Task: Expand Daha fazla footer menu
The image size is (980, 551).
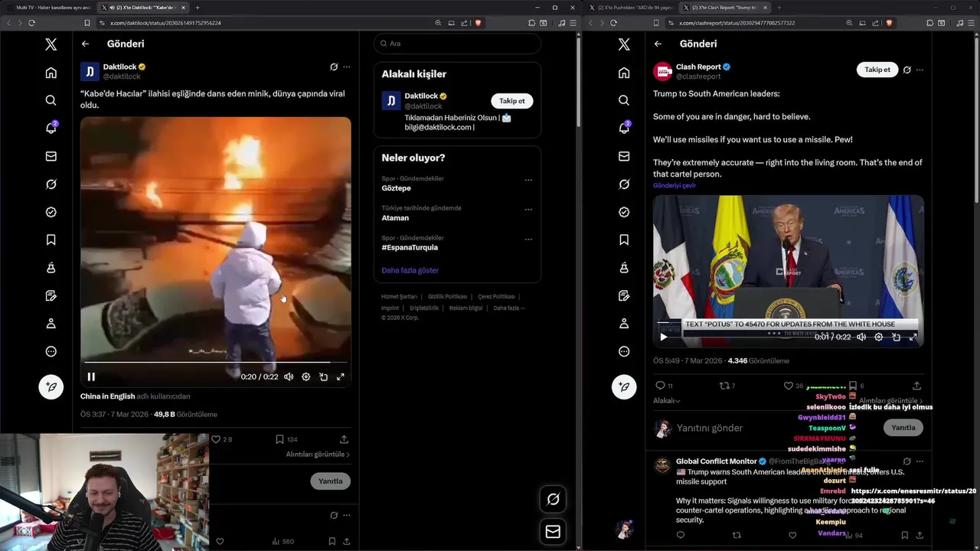Action: (509, 308)
